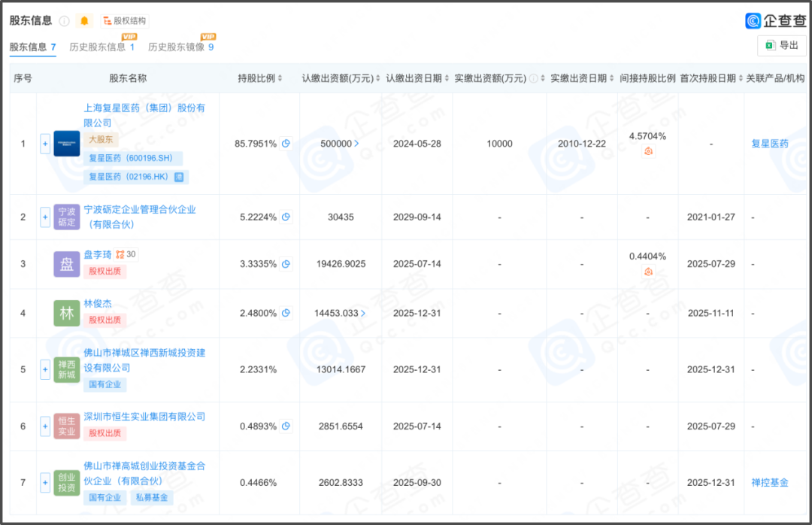Open pie chart icon beside 0.4893%

click(286, 426)
